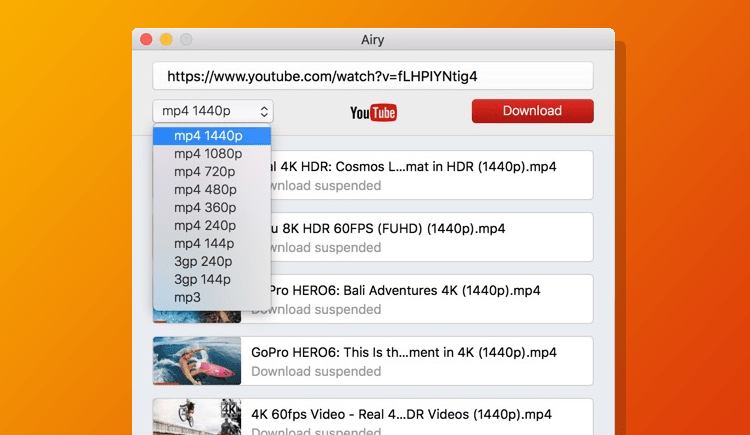Select mp4 480p format
Screen dimensions: 750x435
212,190
